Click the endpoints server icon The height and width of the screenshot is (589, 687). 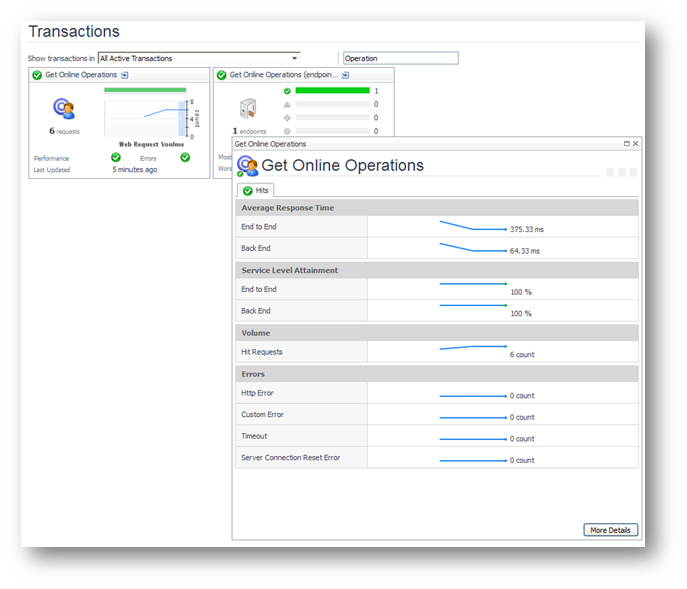(x=249, y=109)
